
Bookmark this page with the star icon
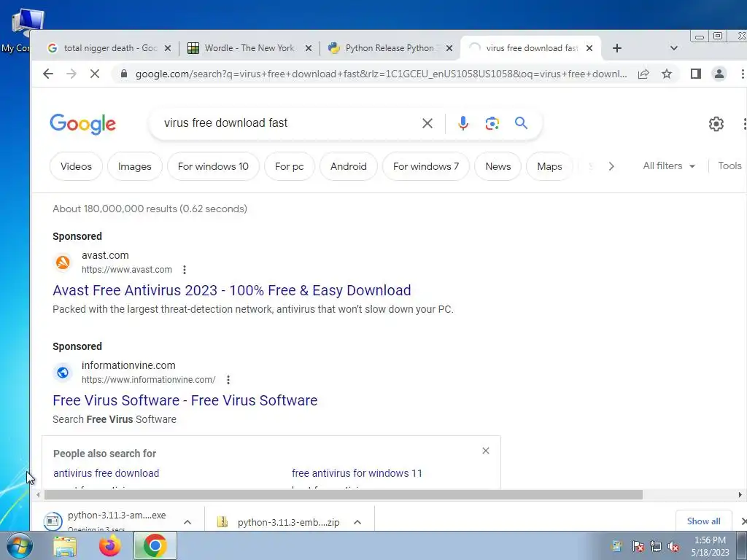667,74
